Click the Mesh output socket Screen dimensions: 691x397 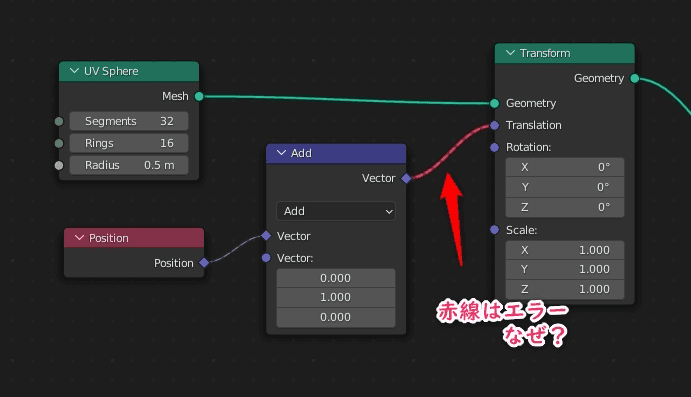point(199,96)
